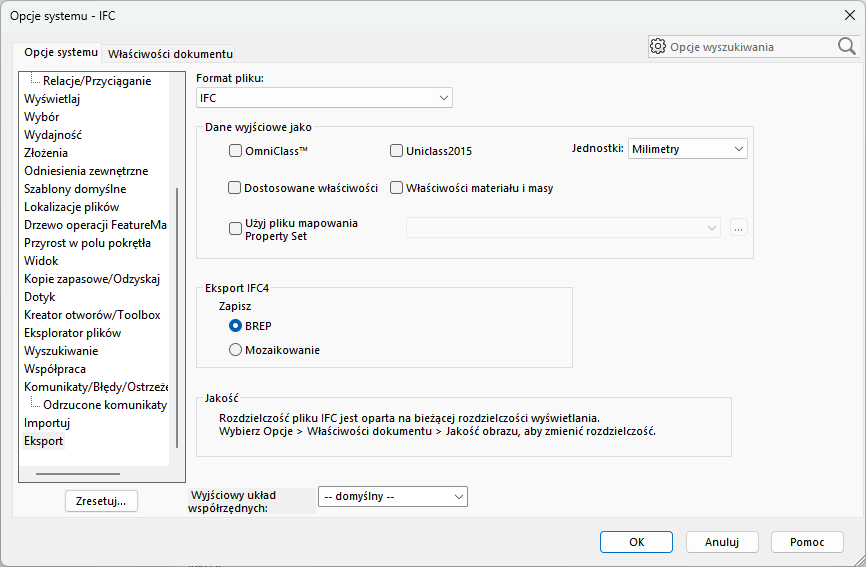Click the search options gear icon

click(x=658, y=46)
